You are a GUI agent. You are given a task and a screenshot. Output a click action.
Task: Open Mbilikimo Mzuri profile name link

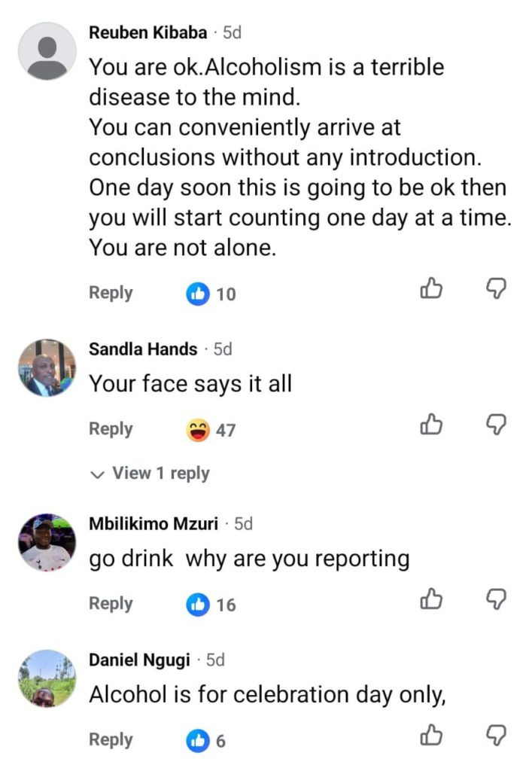click(x=154, y=524)
